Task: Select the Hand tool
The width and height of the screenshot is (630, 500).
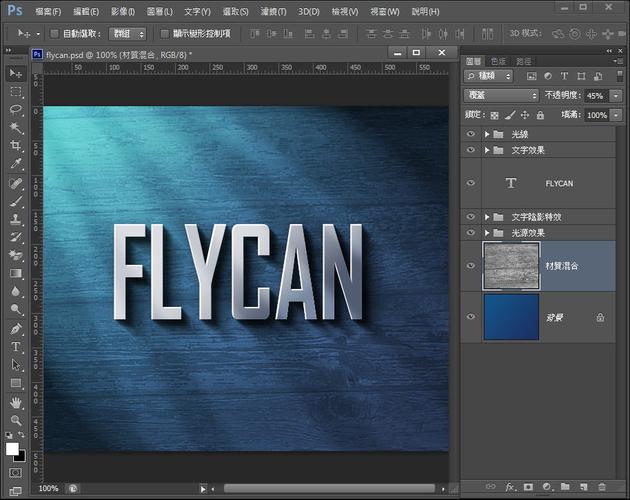Action: click(x=16, y=402)
